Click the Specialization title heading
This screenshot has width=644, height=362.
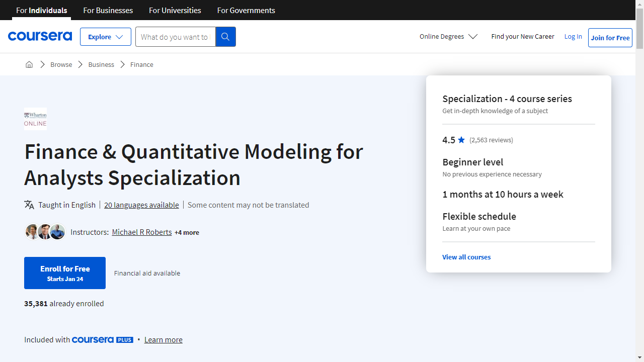194,164
